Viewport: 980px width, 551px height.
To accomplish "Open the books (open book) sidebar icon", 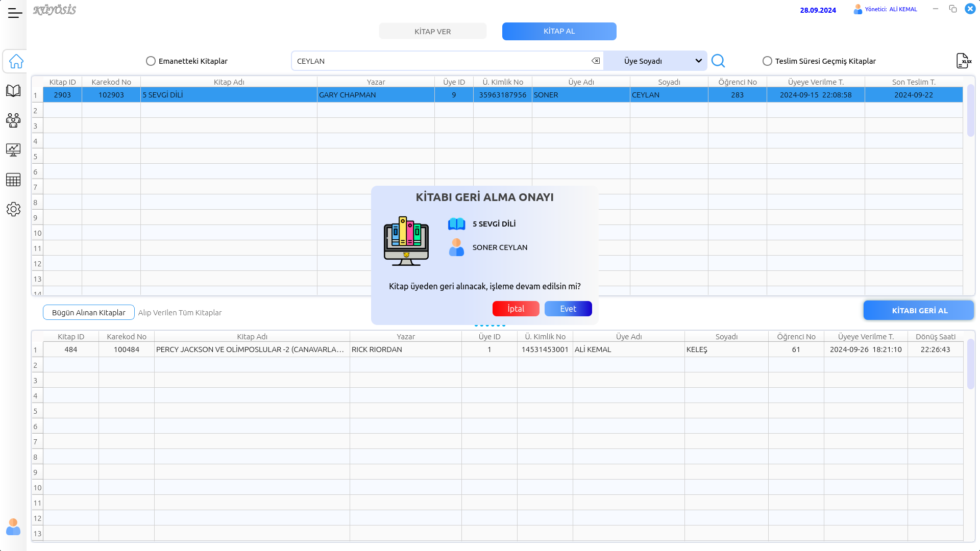I will coord(14,91).
